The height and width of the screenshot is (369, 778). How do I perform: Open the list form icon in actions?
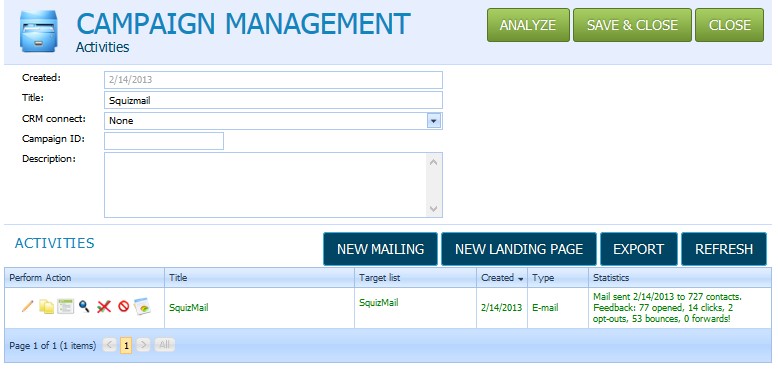tap(65, 306)
